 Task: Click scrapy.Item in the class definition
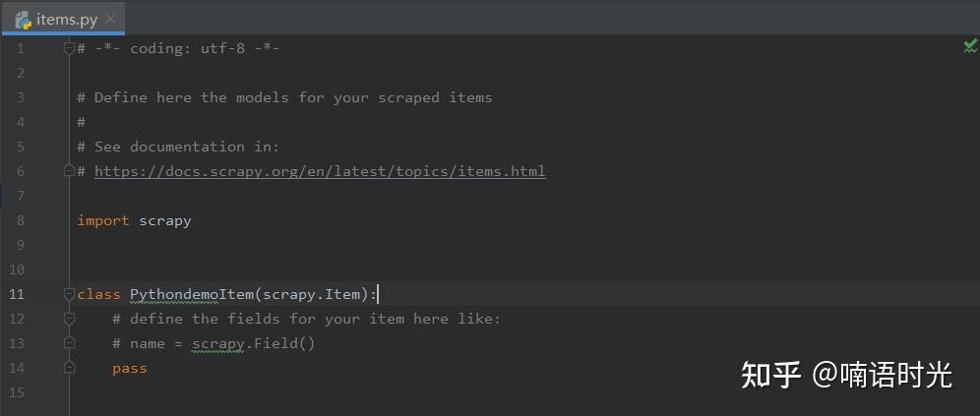coord(312,294)
